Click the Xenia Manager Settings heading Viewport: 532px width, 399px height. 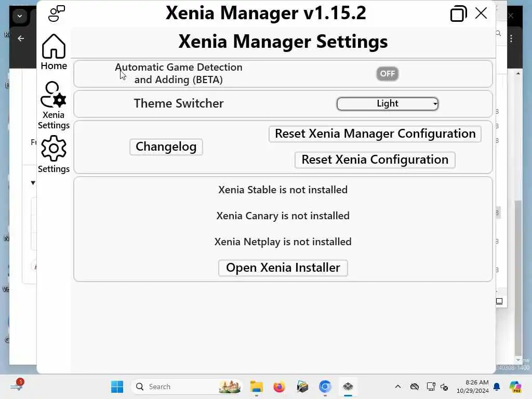pos(283,42)
